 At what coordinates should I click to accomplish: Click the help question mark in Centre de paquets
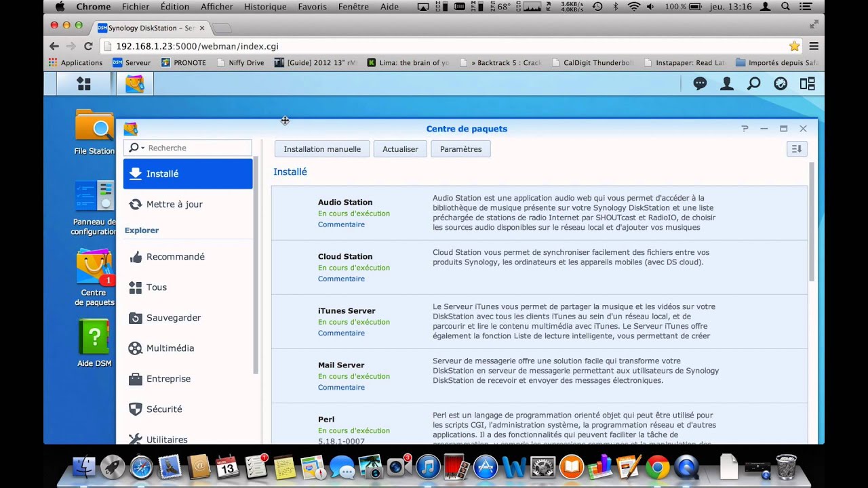pyautogui.click(x=745, y=129)
